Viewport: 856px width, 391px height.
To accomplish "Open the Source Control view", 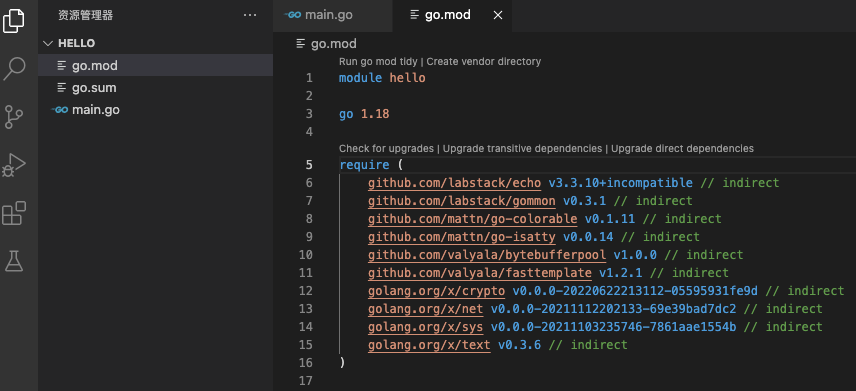I will pyautogui.click(x=14, y=117).
